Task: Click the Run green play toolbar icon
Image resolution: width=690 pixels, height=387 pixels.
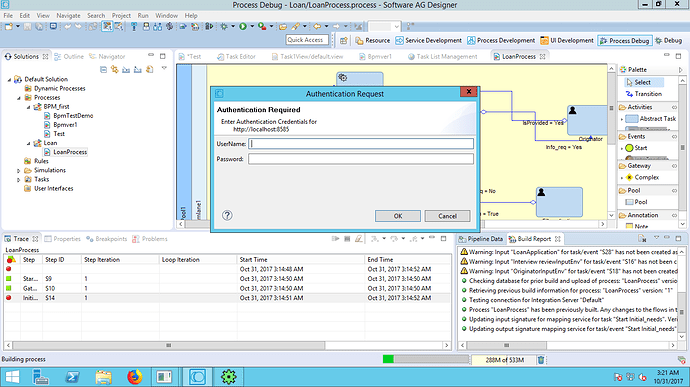Action: click(x=243, y=26)
